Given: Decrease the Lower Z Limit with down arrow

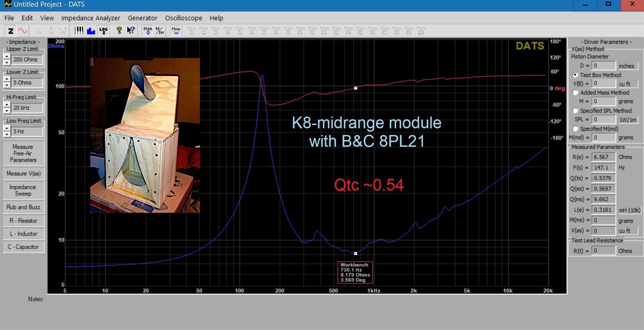Looking at the screenshot, I should click(x=7, y=86).
